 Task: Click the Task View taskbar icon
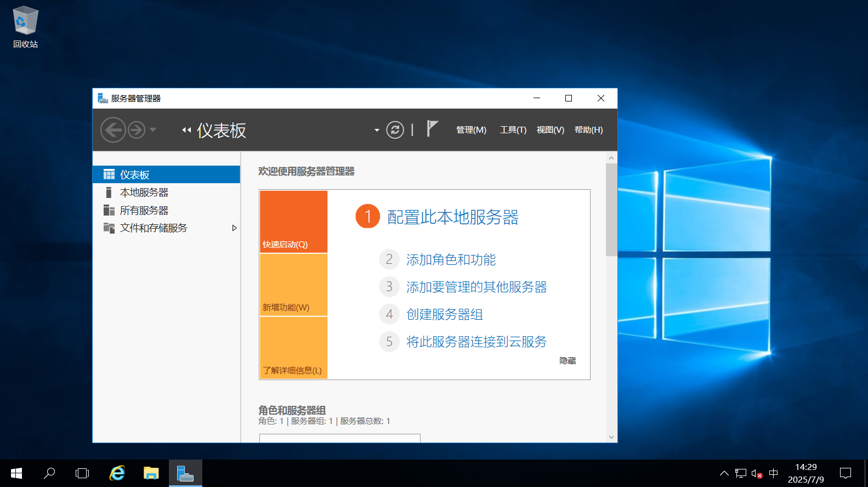pos(82,473)
